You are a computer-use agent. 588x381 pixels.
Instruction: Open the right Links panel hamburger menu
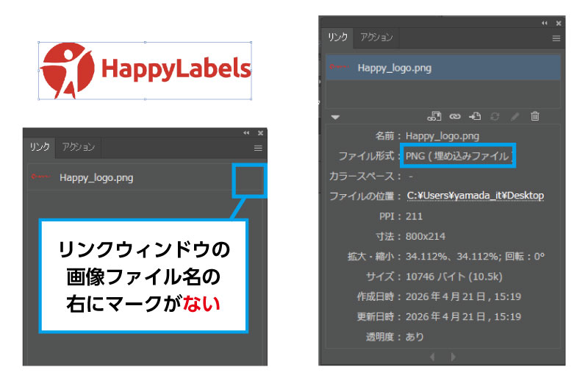(x=556, y=38)
